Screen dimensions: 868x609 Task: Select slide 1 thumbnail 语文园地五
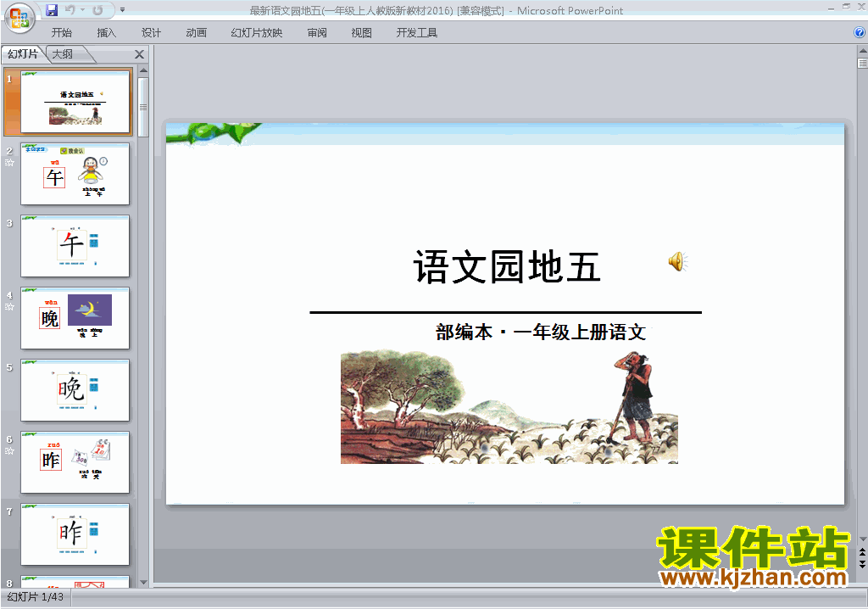coord(76,102)
